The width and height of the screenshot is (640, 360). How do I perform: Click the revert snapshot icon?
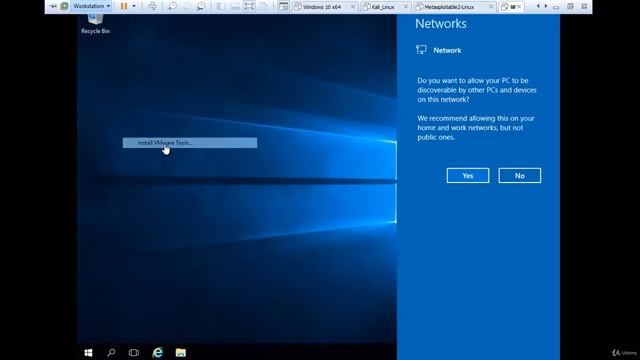[x=187, y=6]
